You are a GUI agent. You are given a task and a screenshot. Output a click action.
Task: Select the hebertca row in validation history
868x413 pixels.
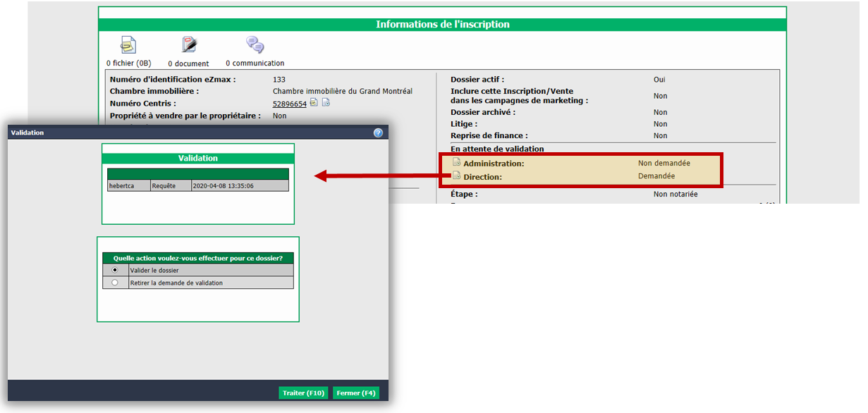[x=198, y=186]
